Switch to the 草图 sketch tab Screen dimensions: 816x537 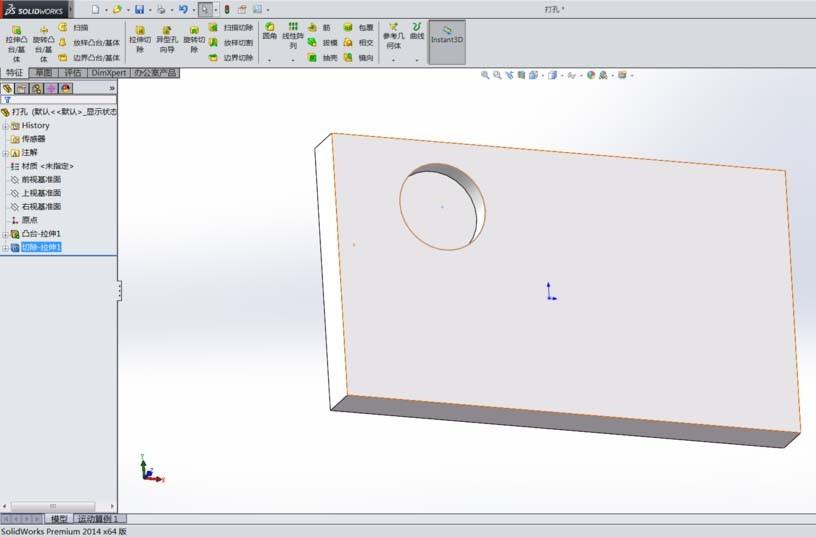click(x=43, y=73)
